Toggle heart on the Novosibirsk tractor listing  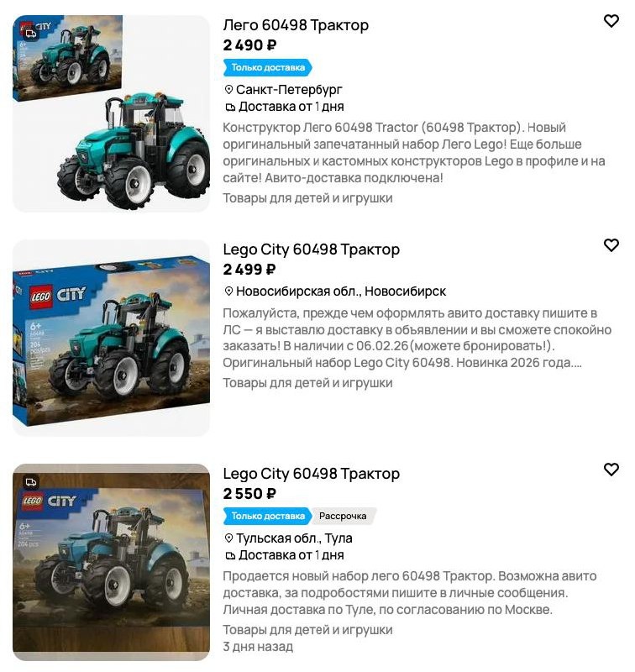611,245
